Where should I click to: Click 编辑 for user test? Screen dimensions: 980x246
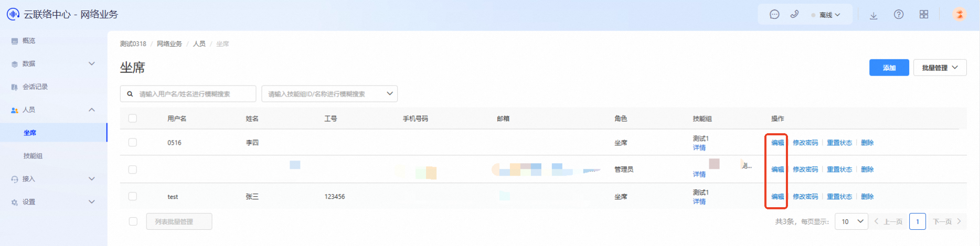(x=777, y=197)
